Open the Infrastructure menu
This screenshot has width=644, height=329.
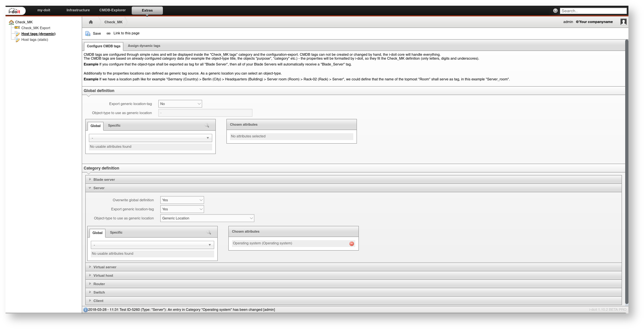(x=78, y=10)
